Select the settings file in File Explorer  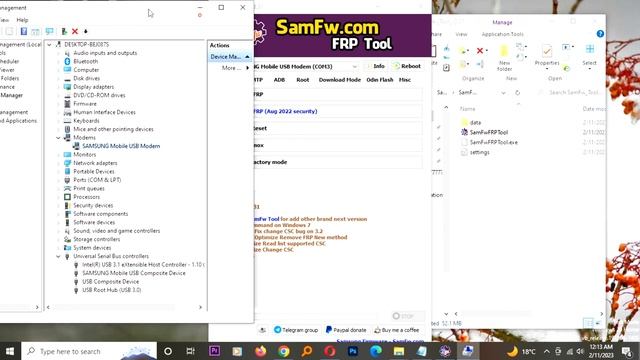479,152
